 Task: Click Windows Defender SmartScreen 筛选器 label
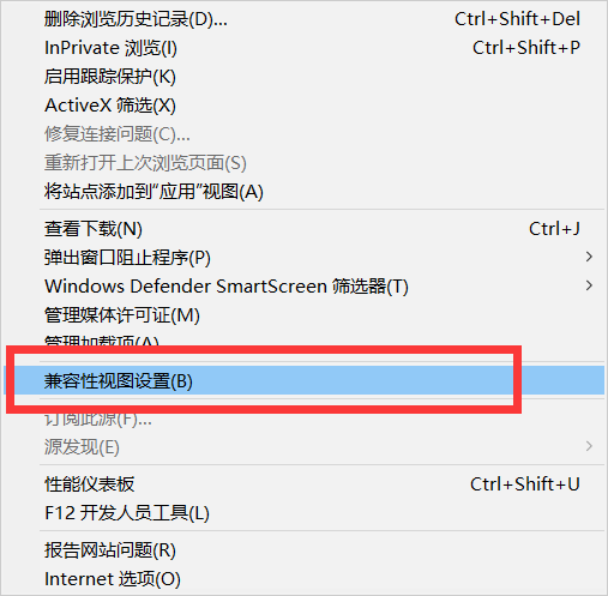click(226, 286)
